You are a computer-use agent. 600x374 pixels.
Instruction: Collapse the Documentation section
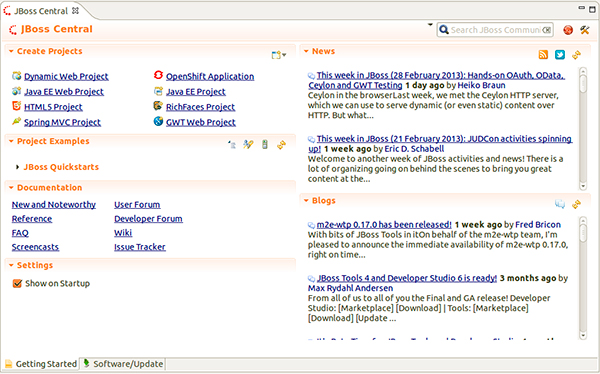pos(11,188)
